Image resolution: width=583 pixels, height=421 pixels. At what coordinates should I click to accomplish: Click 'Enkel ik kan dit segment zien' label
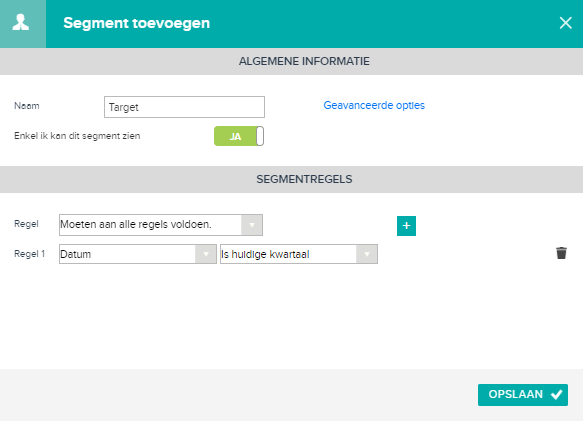[x=77, y=136]
